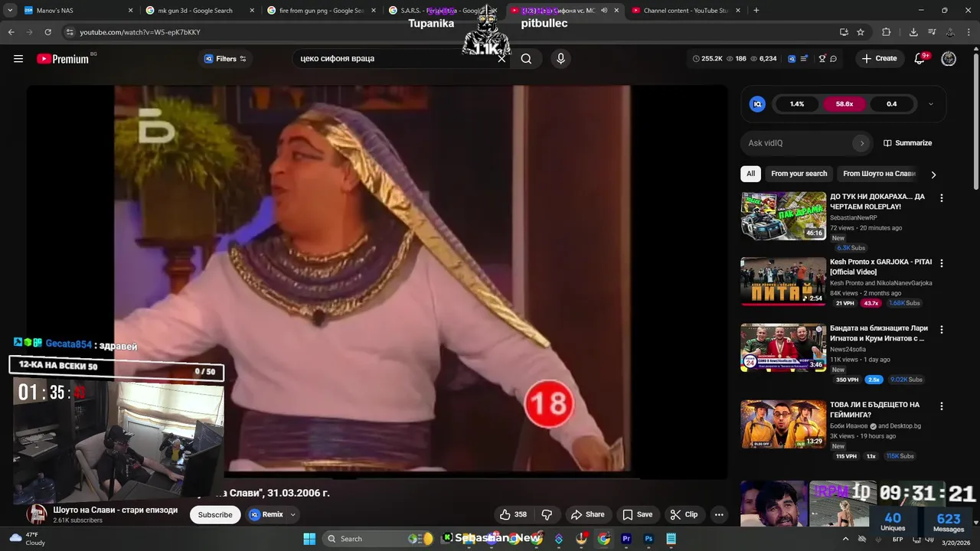
Task: Summarize the video with vidIQ
Action: 908,143
